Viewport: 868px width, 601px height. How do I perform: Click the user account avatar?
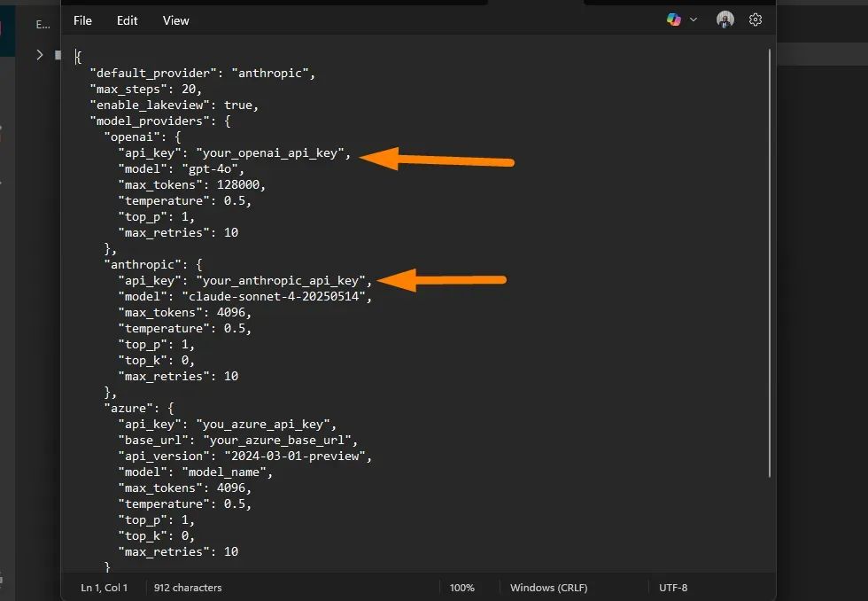point(725,20)
